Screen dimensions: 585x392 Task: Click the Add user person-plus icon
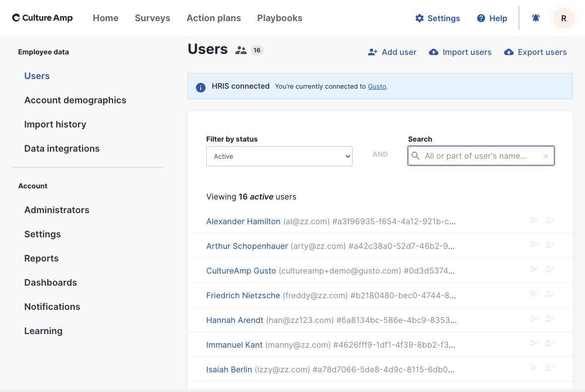click(x=373, y=52)
